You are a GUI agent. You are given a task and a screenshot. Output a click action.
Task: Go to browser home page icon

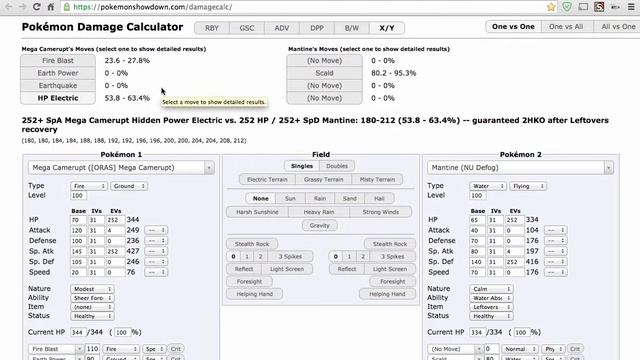(x=51, y=7)
